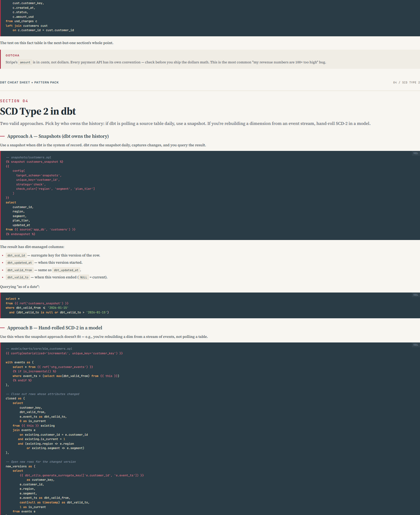
Task: Click the '1 as is_current' line
Action: coord(33,507)
